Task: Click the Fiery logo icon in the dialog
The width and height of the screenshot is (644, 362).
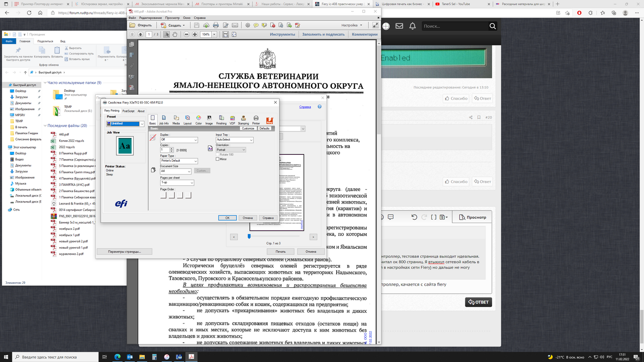Action: click(x=270, y=121)
